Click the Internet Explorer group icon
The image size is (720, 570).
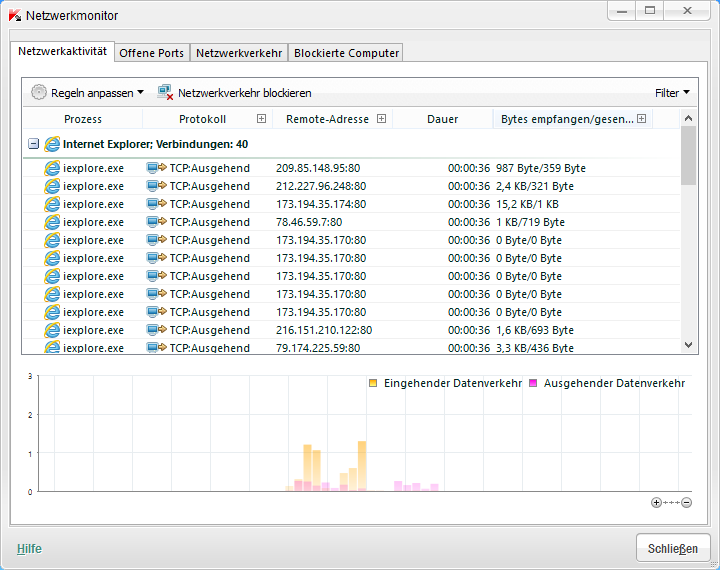point(52,144)
